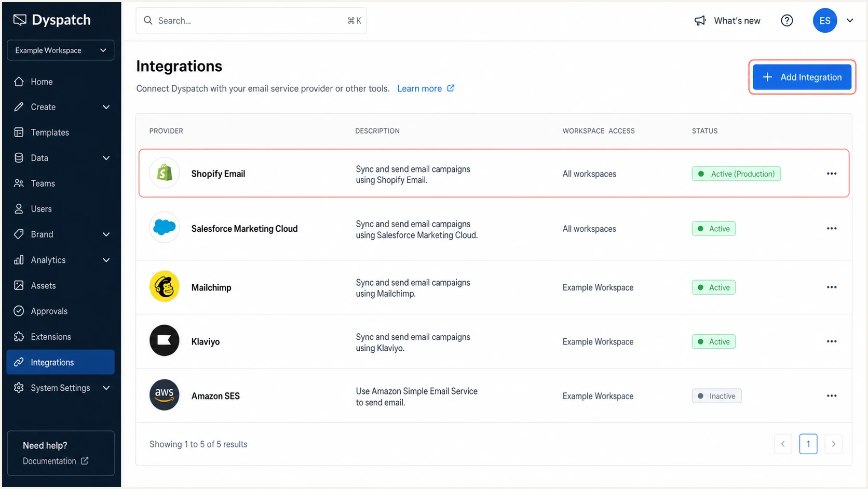Click the DESCRIPTION column header

(x=377, y=131)
